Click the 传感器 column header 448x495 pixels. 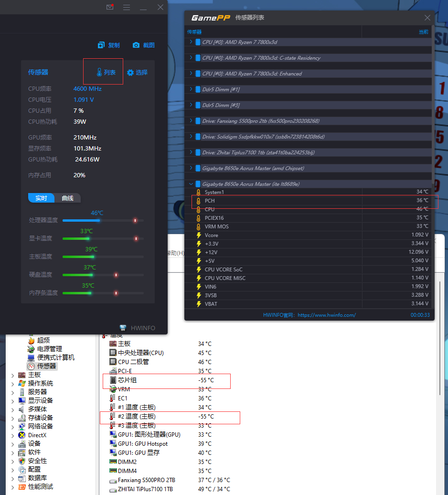click(x=194, y=32)
